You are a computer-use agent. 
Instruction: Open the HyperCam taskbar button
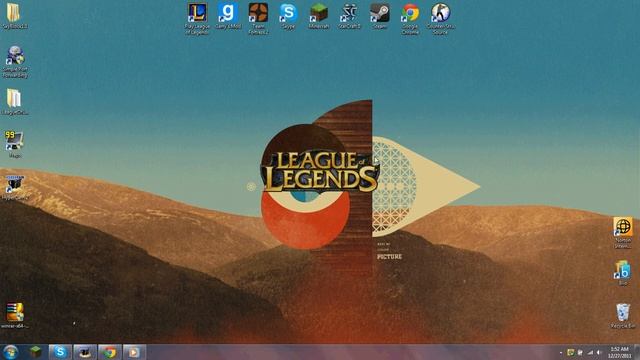tap(85, 352)
